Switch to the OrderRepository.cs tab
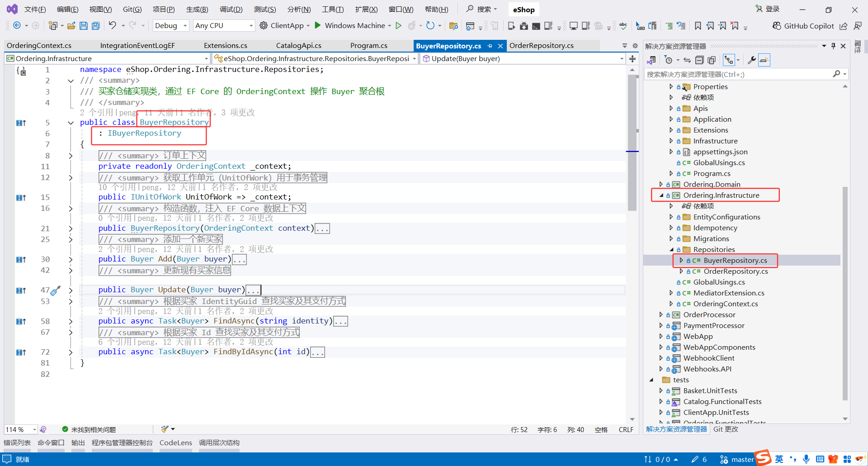 coord(542,46)
